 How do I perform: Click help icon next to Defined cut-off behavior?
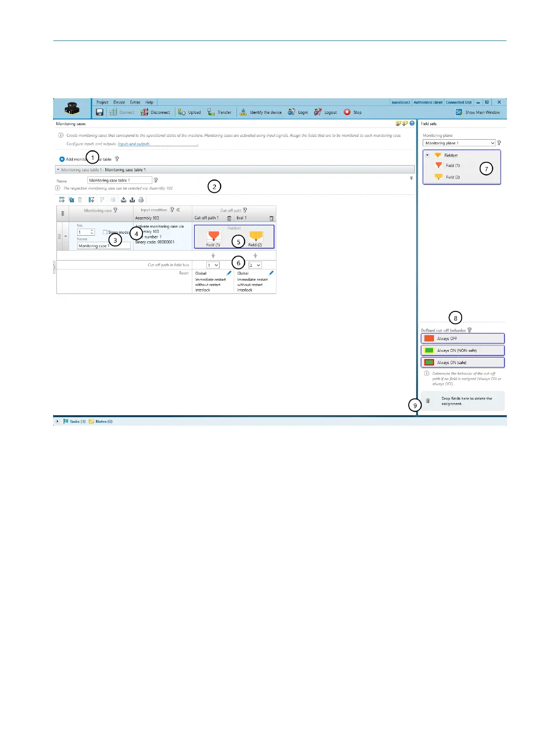[x=469, y=330]
